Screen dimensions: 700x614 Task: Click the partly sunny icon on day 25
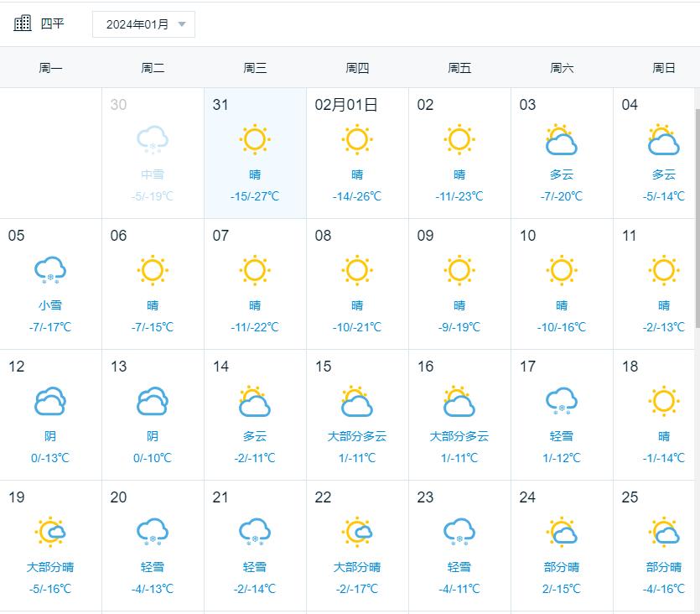664,532
